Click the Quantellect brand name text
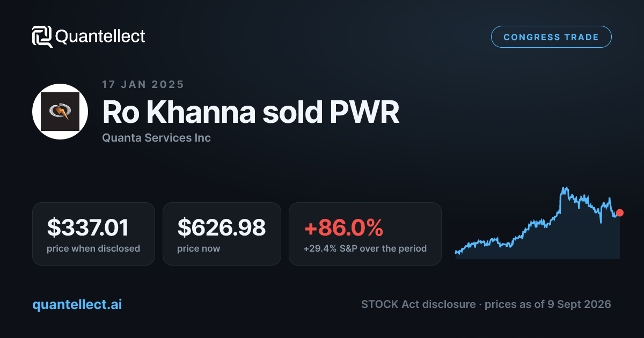 pyautogui.click(x=100, y=36)
